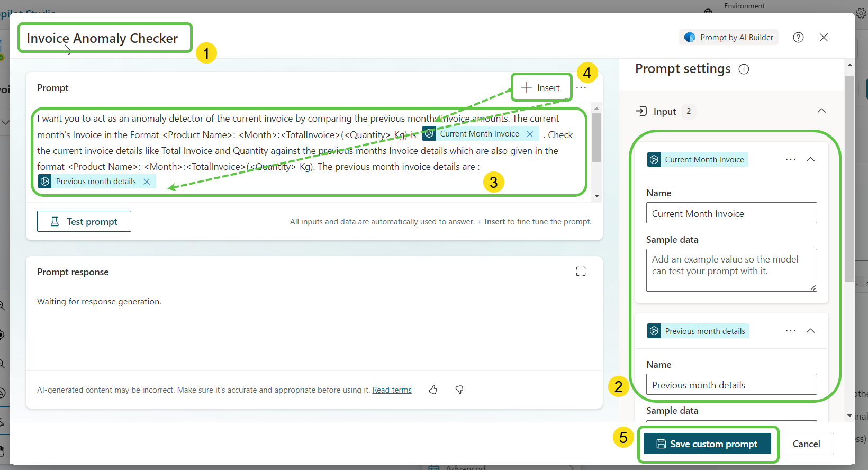This screenshot has height=470, width=868.
Task: Open the Read terms link
Action: tap(392, 390)
